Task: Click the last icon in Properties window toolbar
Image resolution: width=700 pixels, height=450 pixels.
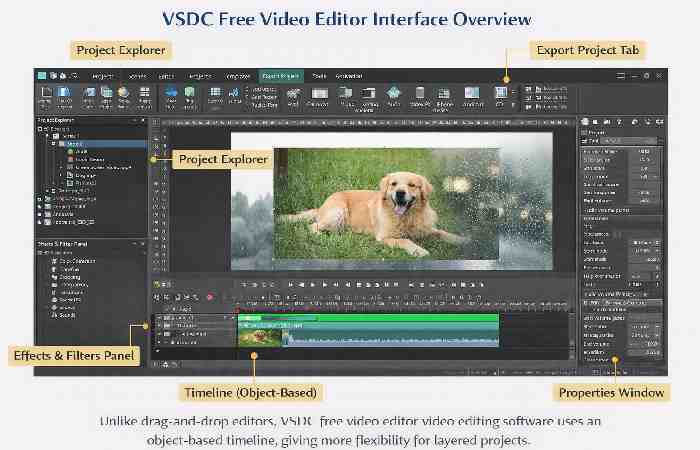Action: (x=660, y=122)
